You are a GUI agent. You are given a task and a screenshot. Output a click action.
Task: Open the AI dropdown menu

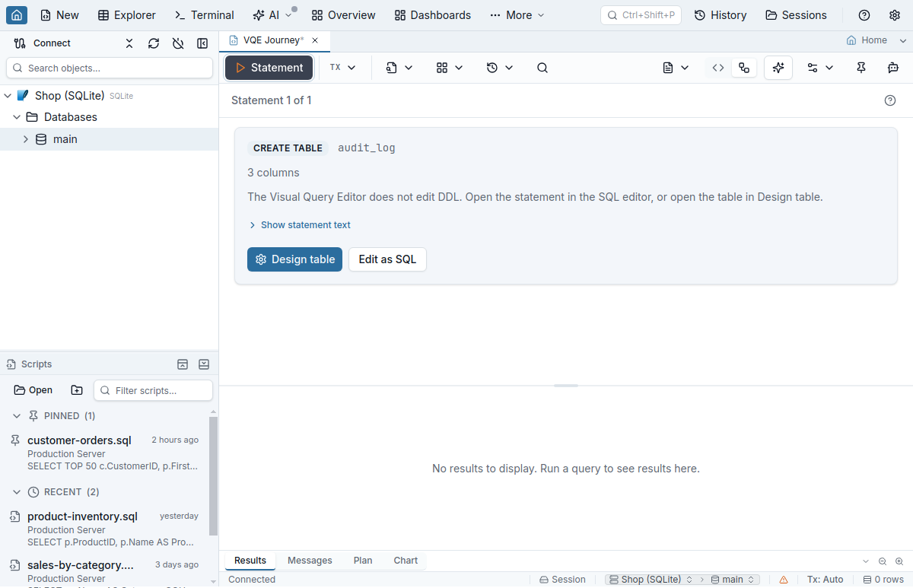(x=272, y=15)
